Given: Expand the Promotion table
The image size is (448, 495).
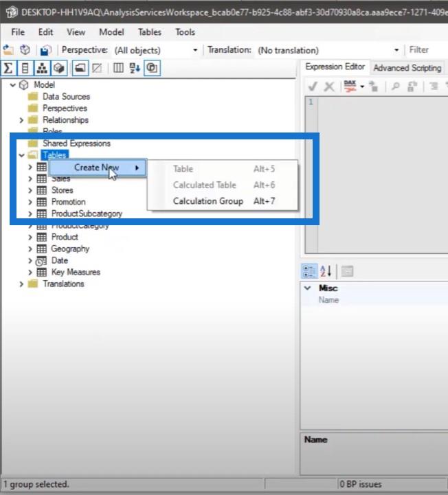Looking at the screenshot, I should 30,202.
